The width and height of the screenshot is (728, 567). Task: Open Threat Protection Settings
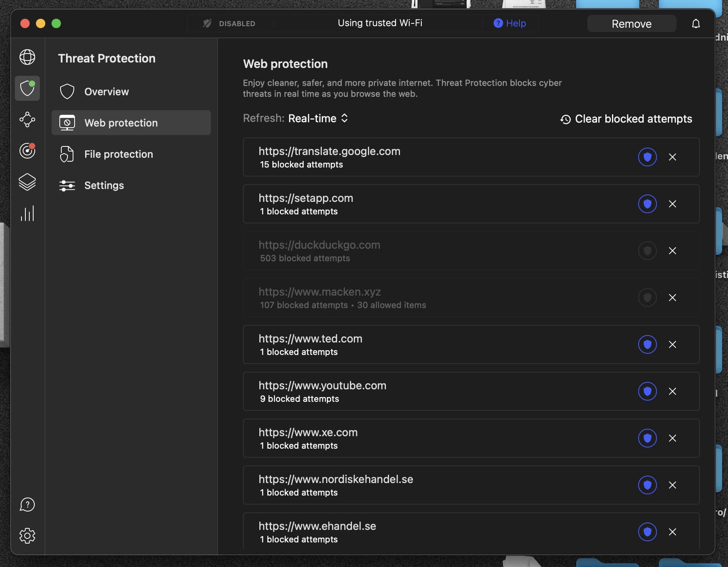click(131, 185)
